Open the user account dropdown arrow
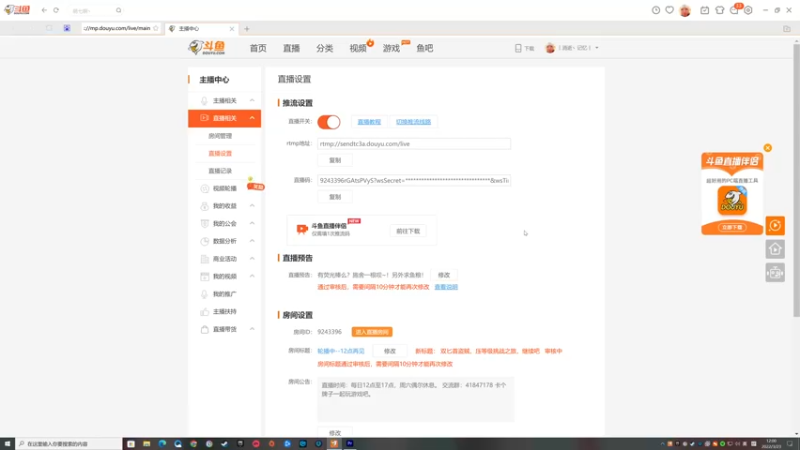The image size is (800, 450). tap(596, 48)
